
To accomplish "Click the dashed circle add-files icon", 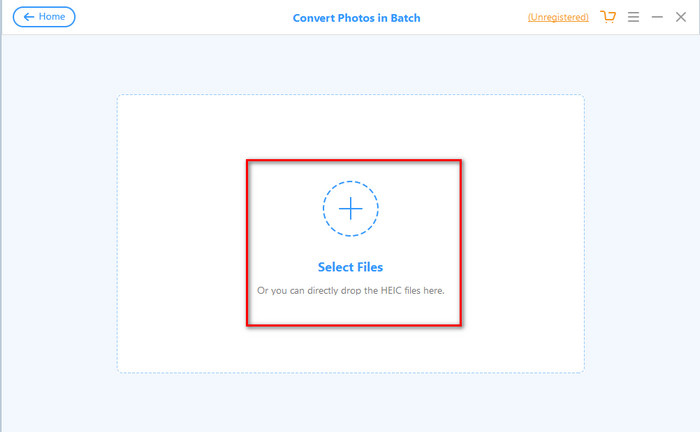I will tap(350, 208).
